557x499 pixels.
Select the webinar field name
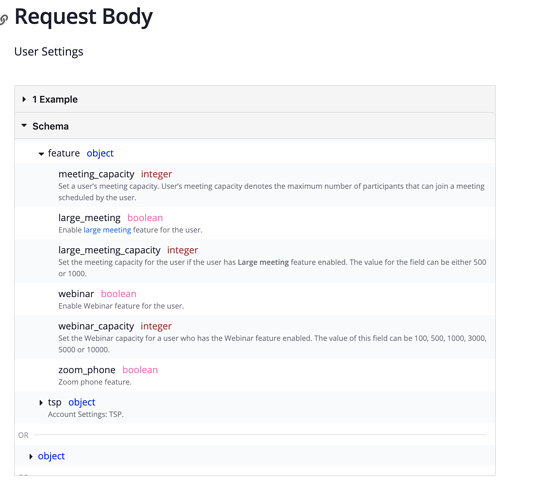pyautogui.click(x=76, y=294)
